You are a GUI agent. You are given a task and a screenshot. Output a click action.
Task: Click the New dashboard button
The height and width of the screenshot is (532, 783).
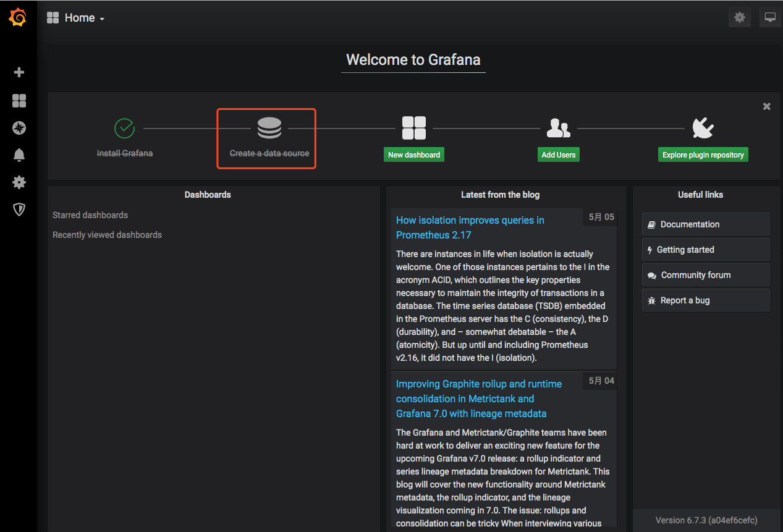click(x=414, y=154)
